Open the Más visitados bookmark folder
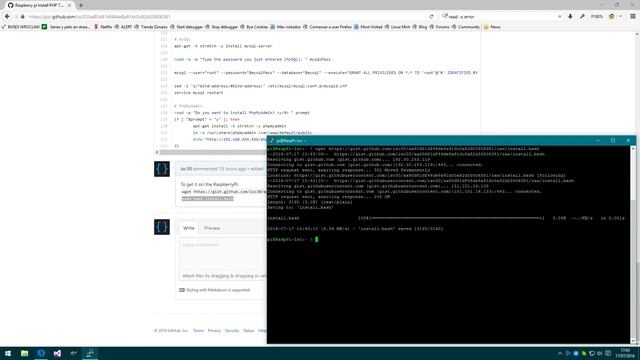The width and height of the screenshot is (640, 360). 285,27
